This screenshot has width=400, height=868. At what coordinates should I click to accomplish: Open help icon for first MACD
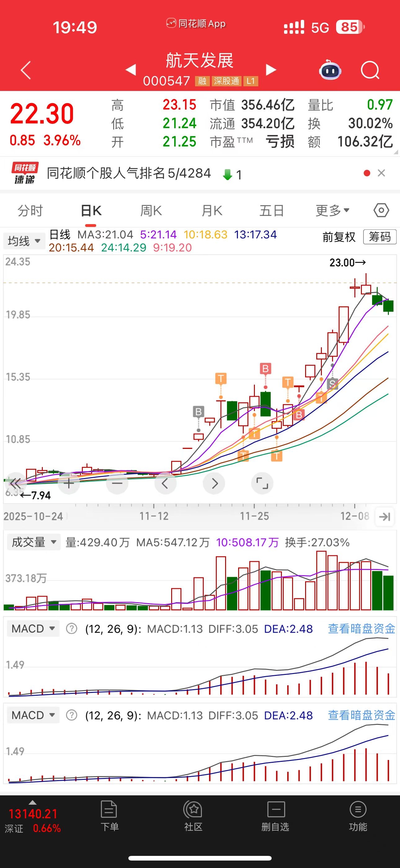coord(71,629)
